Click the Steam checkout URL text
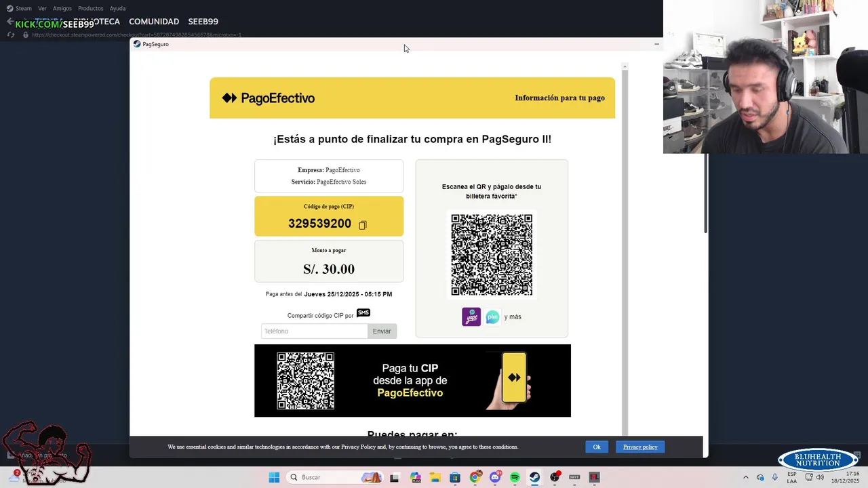868x488 pixels. coord(136,35)
